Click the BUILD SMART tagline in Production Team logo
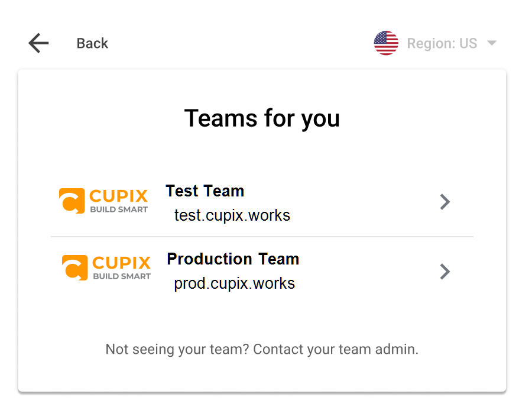This screenshot has height=413, width=532. click(x=122, y=276)
